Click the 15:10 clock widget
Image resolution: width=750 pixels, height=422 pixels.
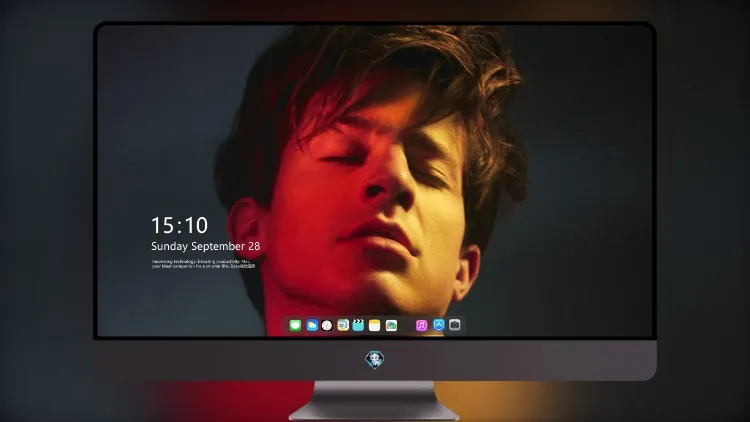pos(179,225)
